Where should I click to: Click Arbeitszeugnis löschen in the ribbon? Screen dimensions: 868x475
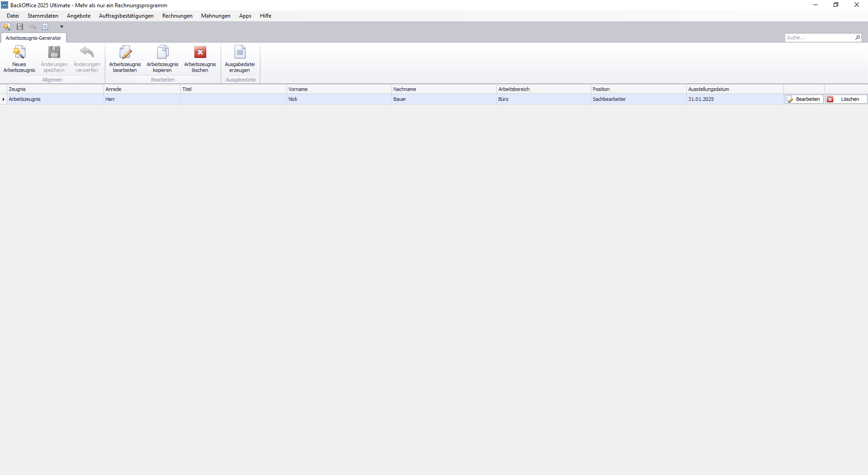pos(200,59)
